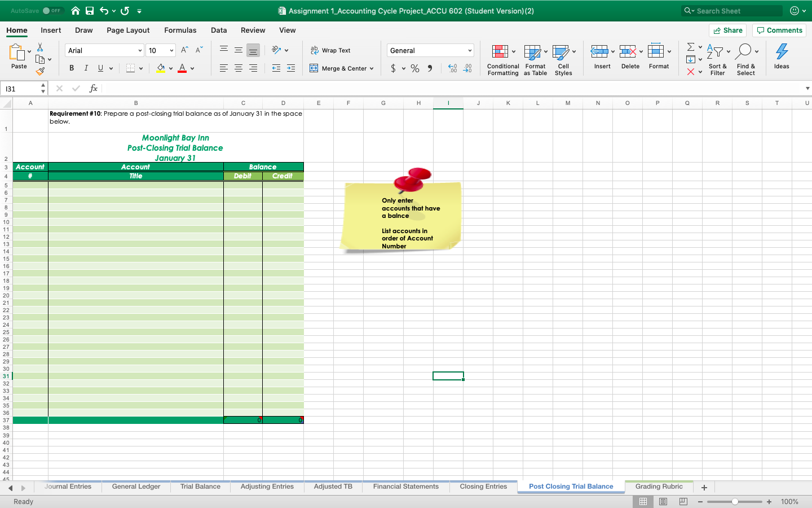Toggle Underline formatting
Screen dimensions: 812x508
coord(100,68)
